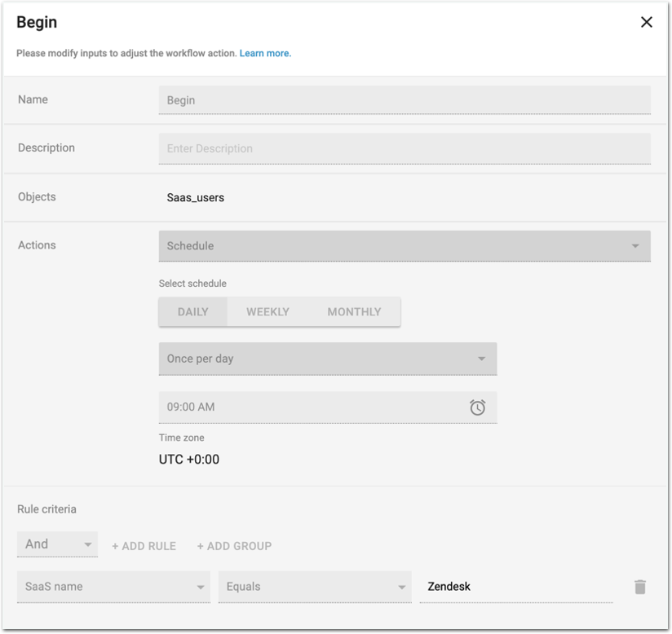Switch schedule to WEEKLY
The width and height of the screenshot is (672, 634).
coord(267,312)
